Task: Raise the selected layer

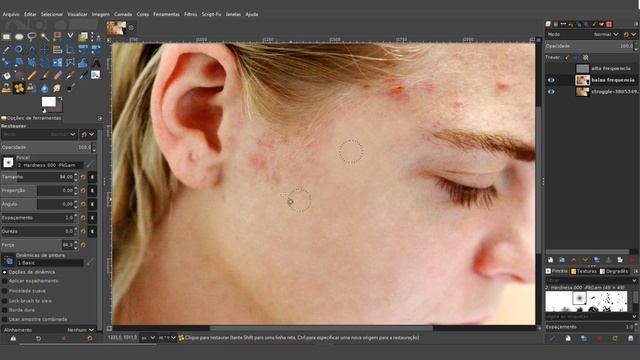Action: tap(573, 260)
